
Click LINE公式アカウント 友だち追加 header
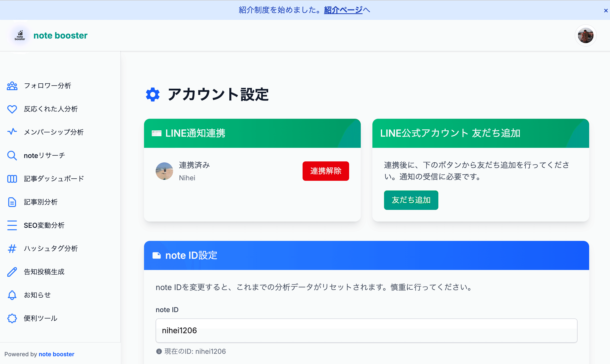click(x=450, y=133)
